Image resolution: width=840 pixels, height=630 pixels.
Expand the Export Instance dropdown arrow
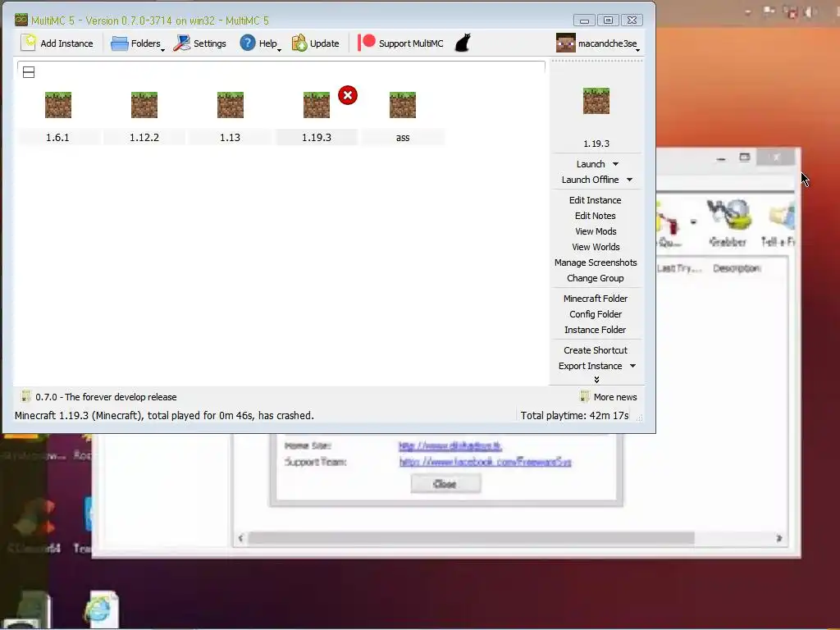coord(632,365)
